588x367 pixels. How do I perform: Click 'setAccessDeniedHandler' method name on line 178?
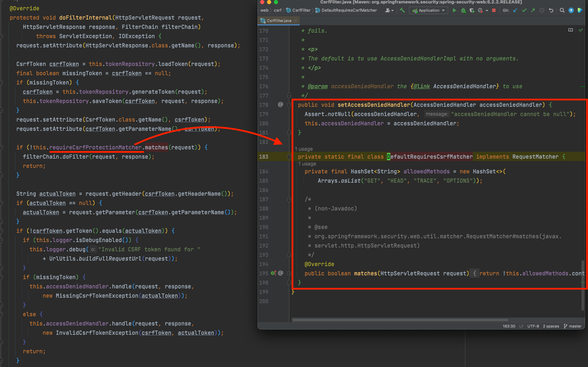(374, 105)
